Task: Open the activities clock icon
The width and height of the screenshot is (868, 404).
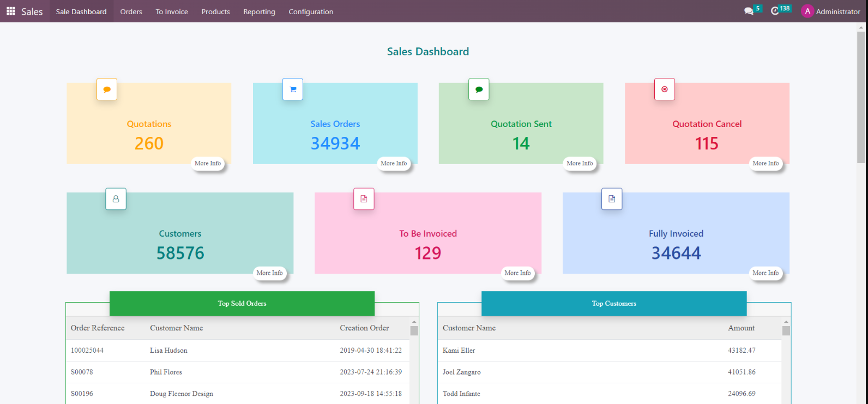Action: [775, 11]
